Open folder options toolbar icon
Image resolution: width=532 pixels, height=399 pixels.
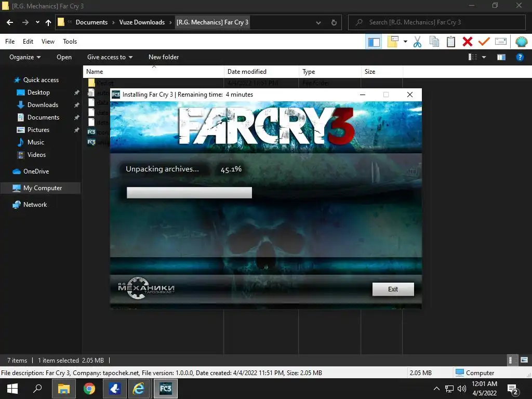tap(393, 42)
